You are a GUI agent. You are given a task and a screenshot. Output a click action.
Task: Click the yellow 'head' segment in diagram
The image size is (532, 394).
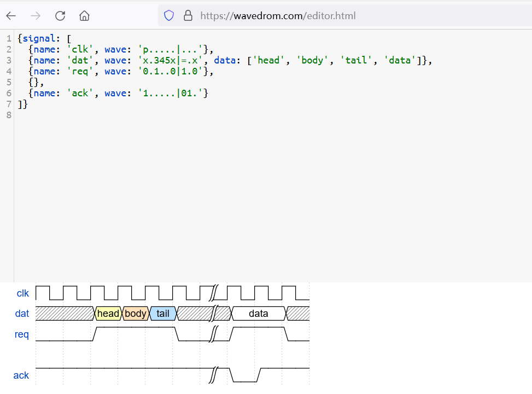coord(108,314)
